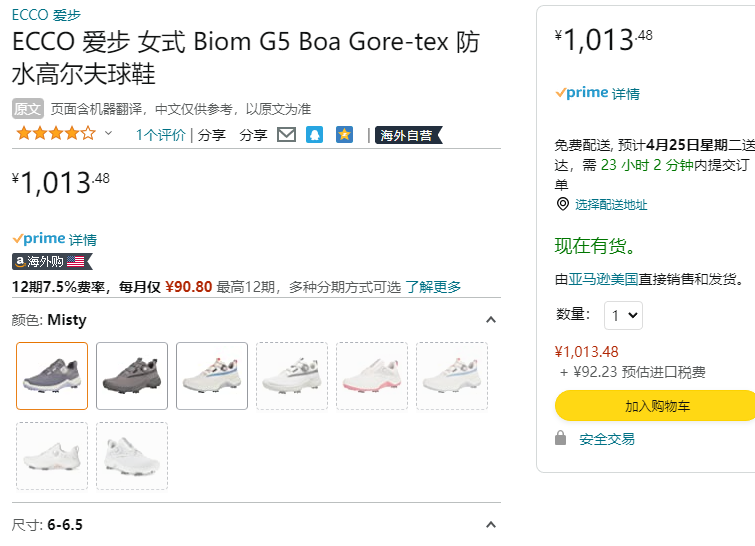Click the four-star rating stars
755x546 pixels.
pos(56,133)
